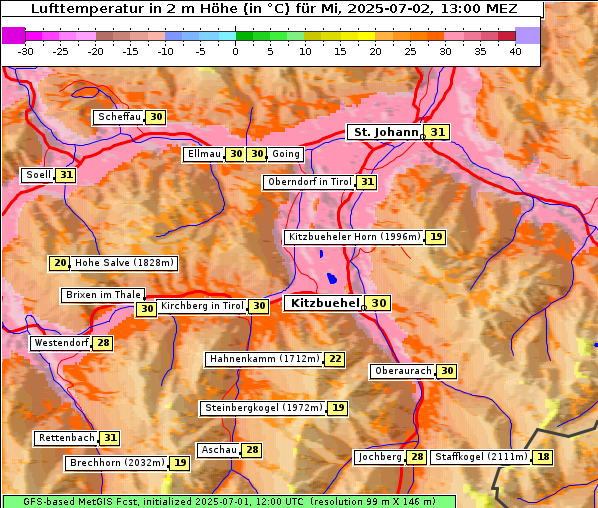Click the Hahnenkamm (1712m) label
The height and width of the screenshot is (508, 598).
coord(264,359)
